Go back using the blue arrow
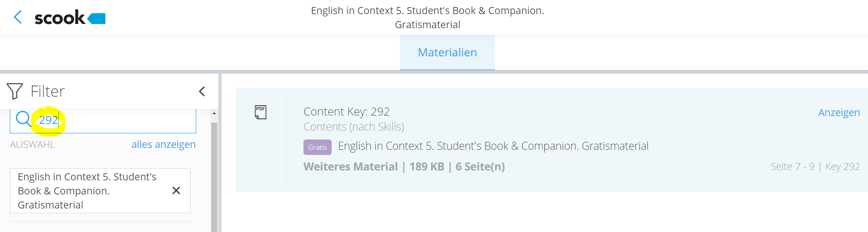Screen dimensions: 868x232 [18, 17]
